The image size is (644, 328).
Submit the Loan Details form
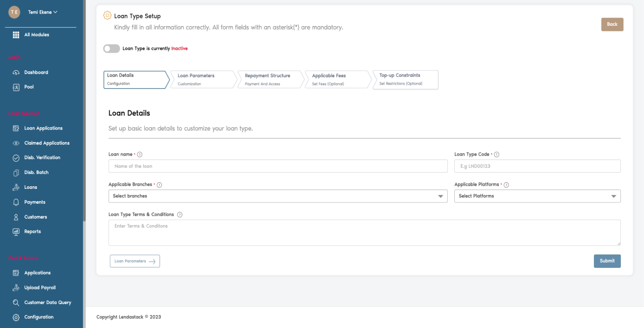(607, 261)
